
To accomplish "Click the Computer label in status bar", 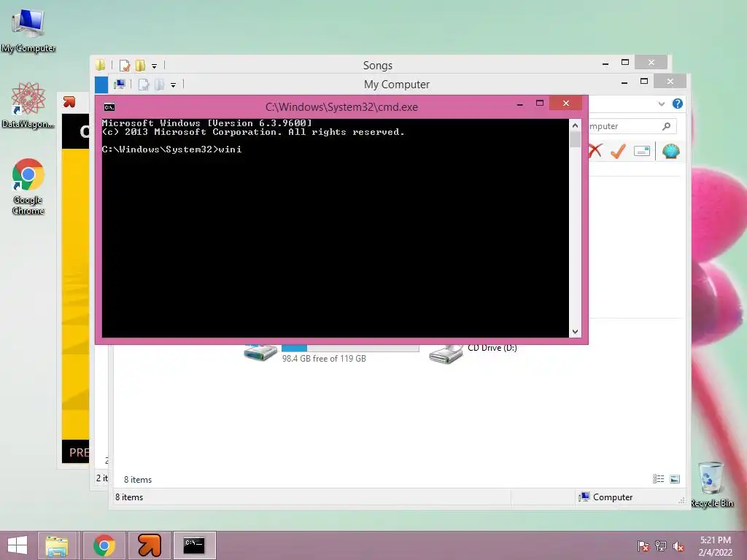I will pyautogui.click(x=613, y=497).
